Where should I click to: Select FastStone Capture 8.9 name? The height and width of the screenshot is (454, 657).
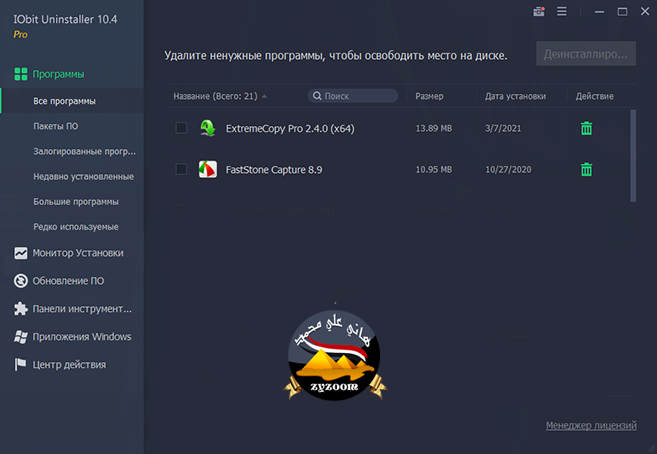(274, 170)
